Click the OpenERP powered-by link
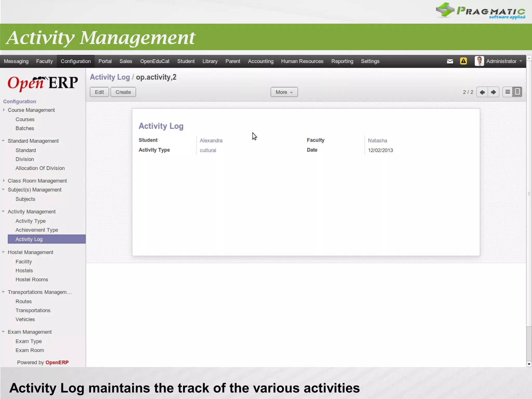 pos(57,362)
